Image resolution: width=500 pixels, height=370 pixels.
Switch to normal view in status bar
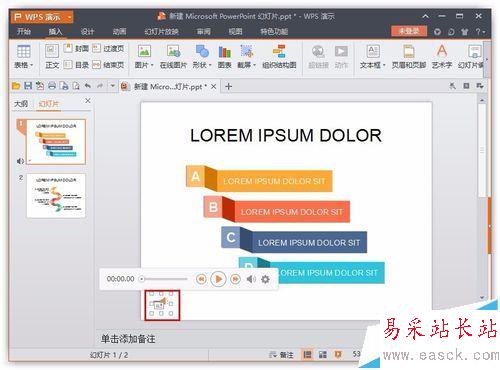coord(307,355)
